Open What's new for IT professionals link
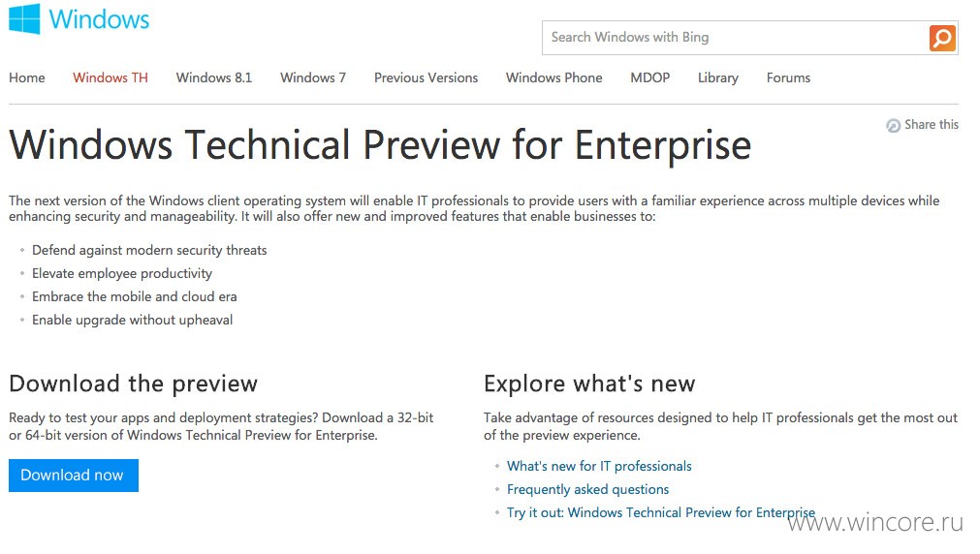The width and height of the screenshot is (980, 554). click(x=599, y=466)
